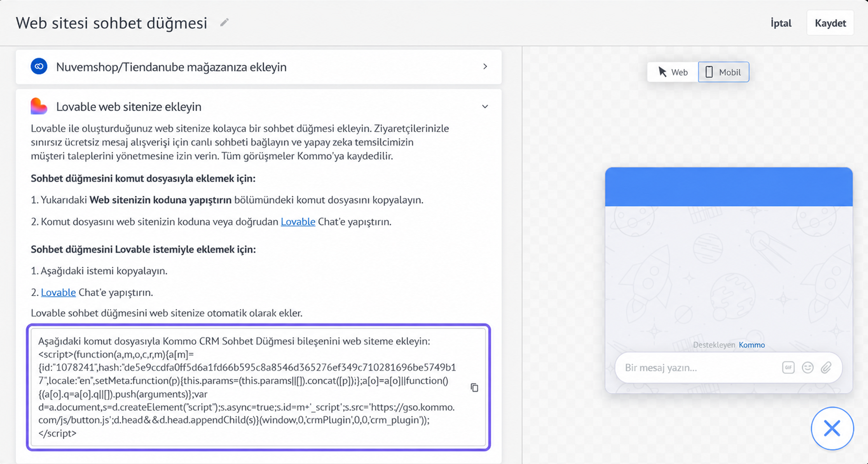Click the "Destekleyen" label in chat preview
Image resolution: width=868 pixels, height=464 pixels.
click(714, 345)
